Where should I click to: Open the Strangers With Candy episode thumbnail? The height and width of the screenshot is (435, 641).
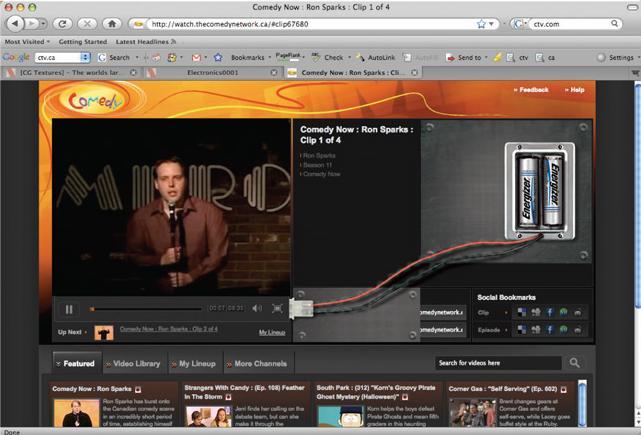click(208, 416)
